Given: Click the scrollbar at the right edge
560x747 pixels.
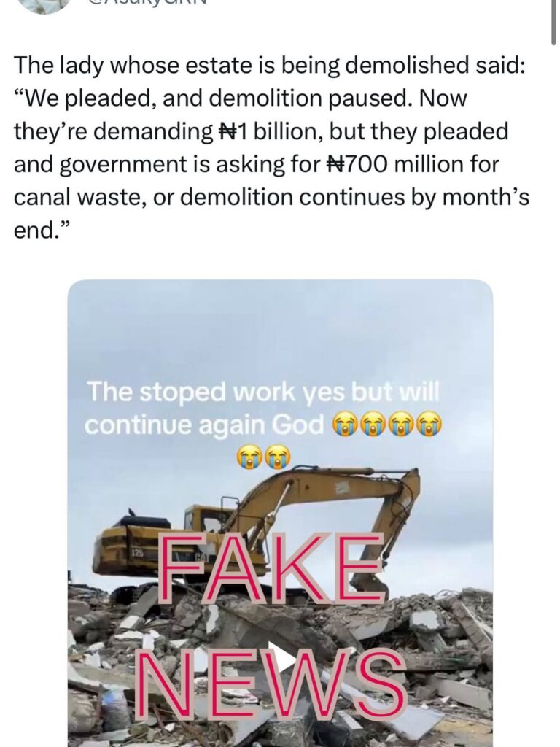Looking at the screenshot, I should (554, 22).
